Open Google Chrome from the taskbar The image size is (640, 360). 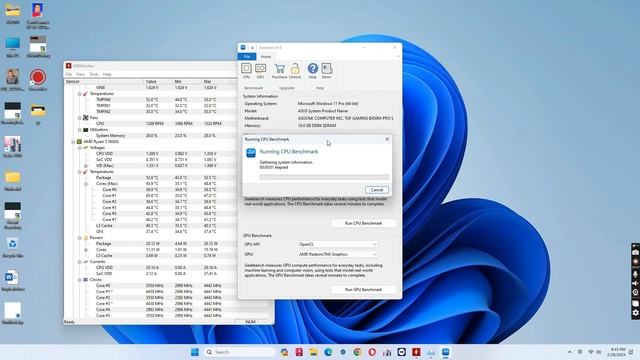358,352
